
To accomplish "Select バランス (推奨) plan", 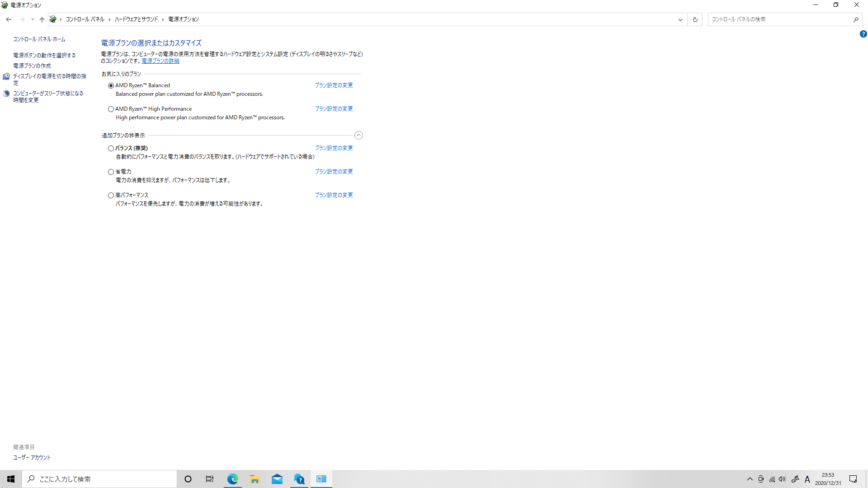I will tap(111, 148).
